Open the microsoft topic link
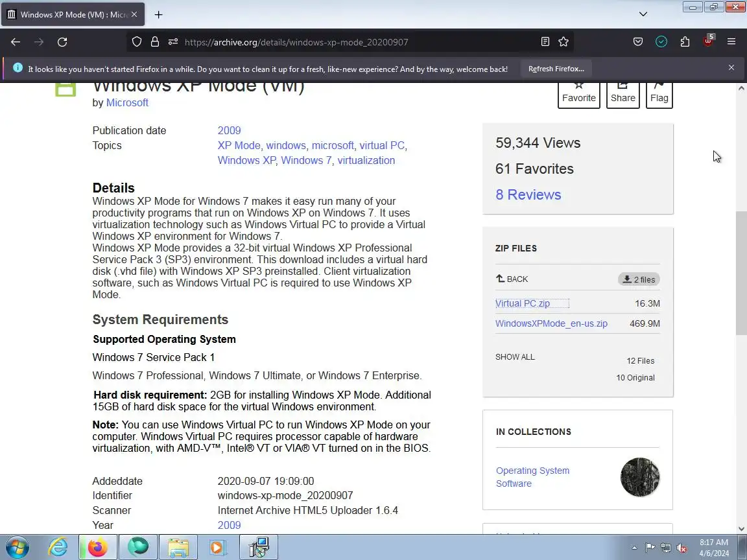This screenshot has height=560, width=747. pyautogui.click(x=333, y=145)
